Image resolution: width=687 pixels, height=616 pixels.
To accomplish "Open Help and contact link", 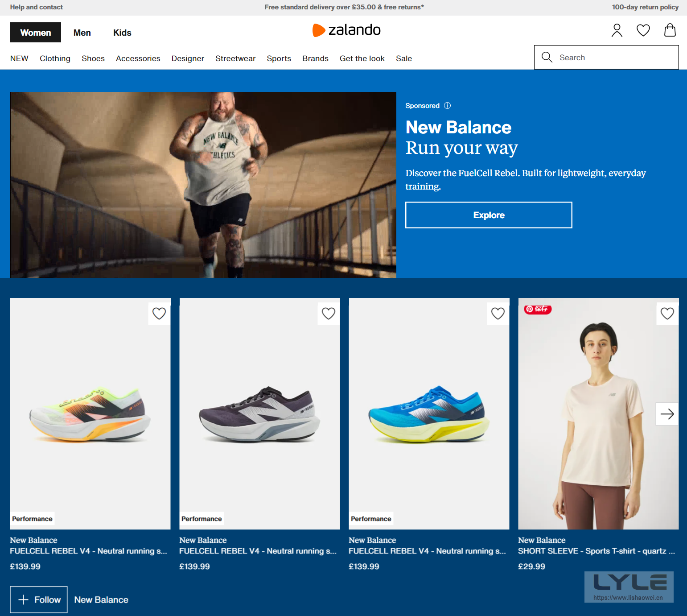I will point(37,7).
